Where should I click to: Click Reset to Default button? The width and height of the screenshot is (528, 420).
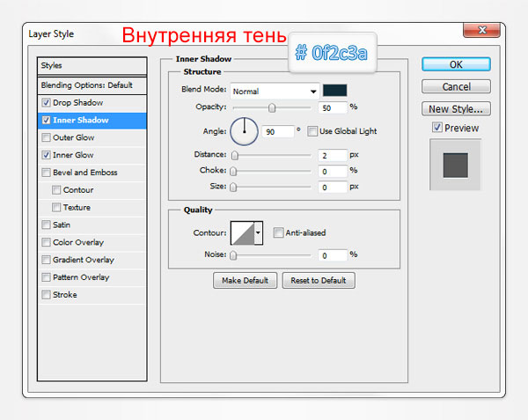click(x=319, y=280)
